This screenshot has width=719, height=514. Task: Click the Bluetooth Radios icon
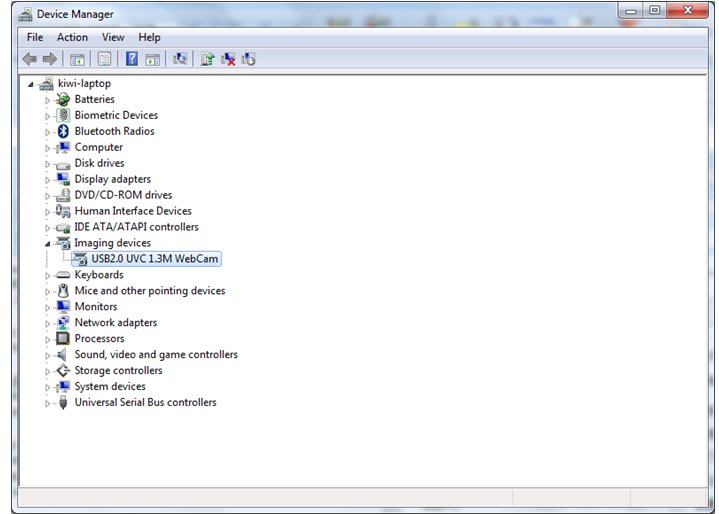(64, 131)
